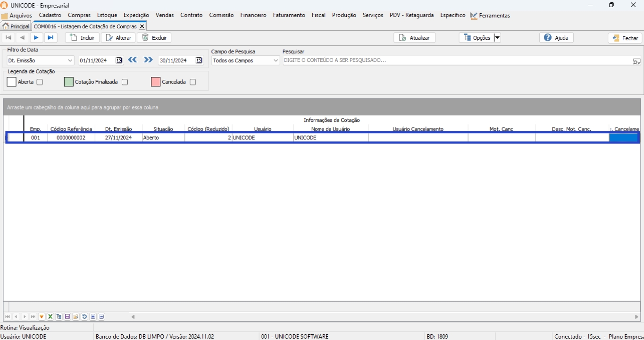Open the Opções dropdown arrow
This screenshot has width=644, height=340.
(x=497, y=38)
